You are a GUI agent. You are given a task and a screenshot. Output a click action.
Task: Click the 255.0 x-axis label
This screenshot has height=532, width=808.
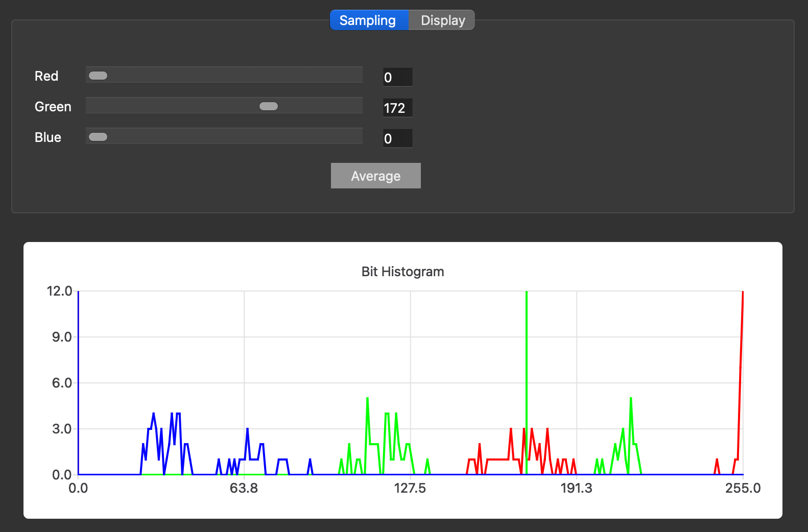(x=743, y=488)
